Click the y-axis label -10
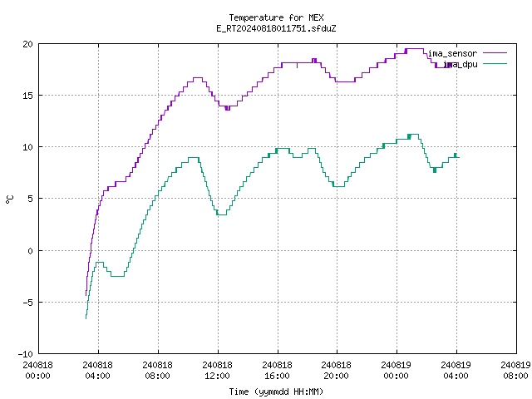 tap(26, 354)
